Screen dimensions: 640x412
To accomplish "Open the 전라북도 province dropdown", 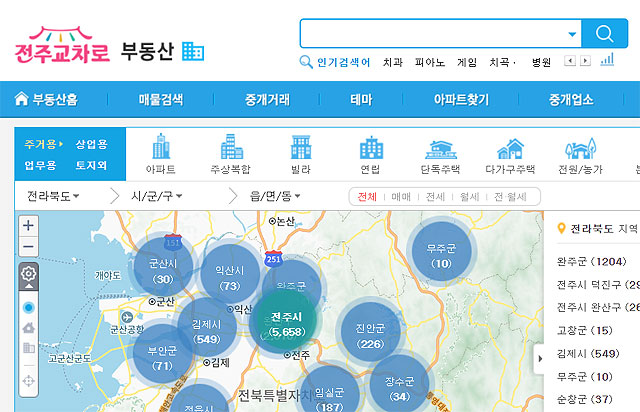I will point(53,196).
